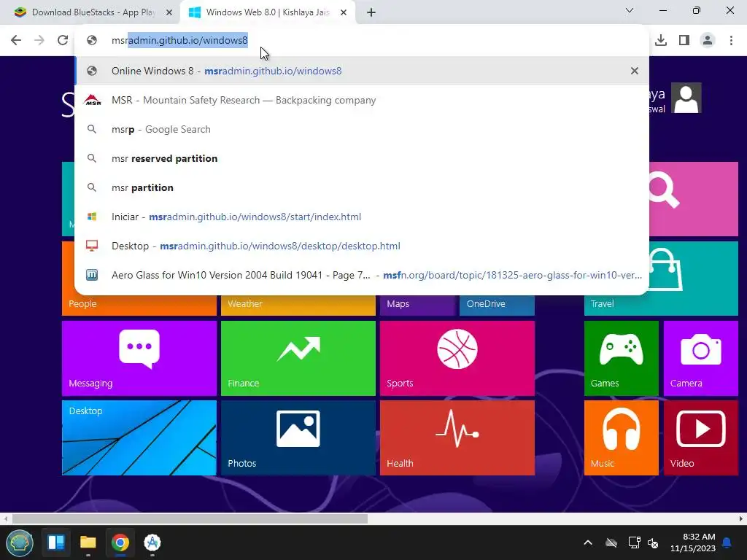This screenshot has width=747, height=560.
Task: Open Chrome three-dot menu
Action: (x=731, y=40)
